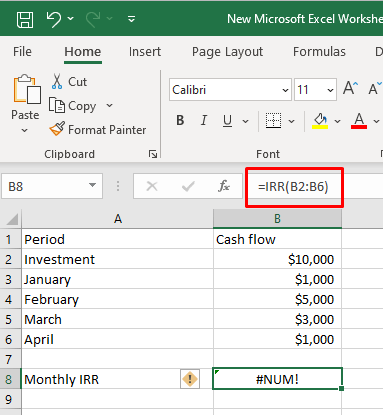
Task: Go to the Formulas tab
Action: [x=319, y=52]
